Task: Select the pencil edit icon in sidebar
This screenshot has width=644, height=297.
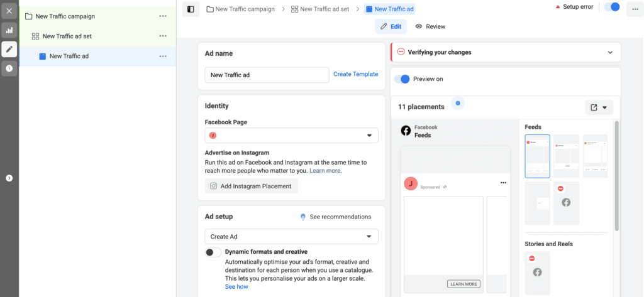Action: point(9,49)
